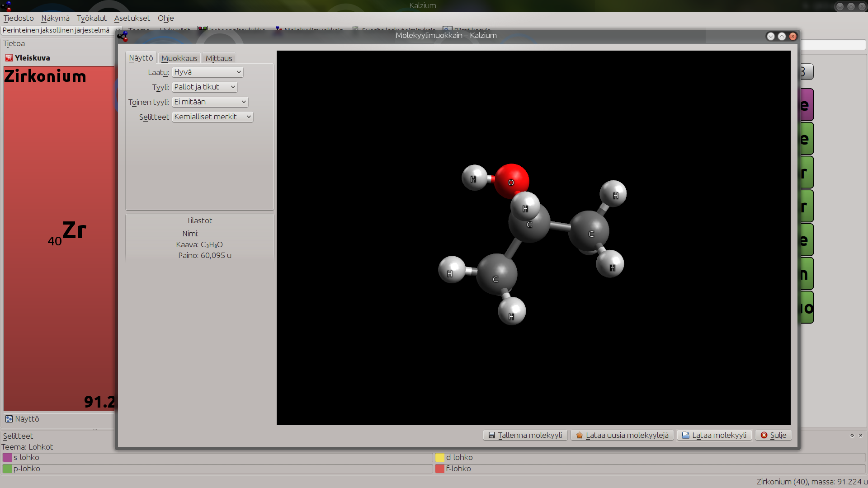Click the save icon in Tallenna molekyyli
Image resolution: width=868 pixels, height=488 pixels.
[x=491, y=435]
